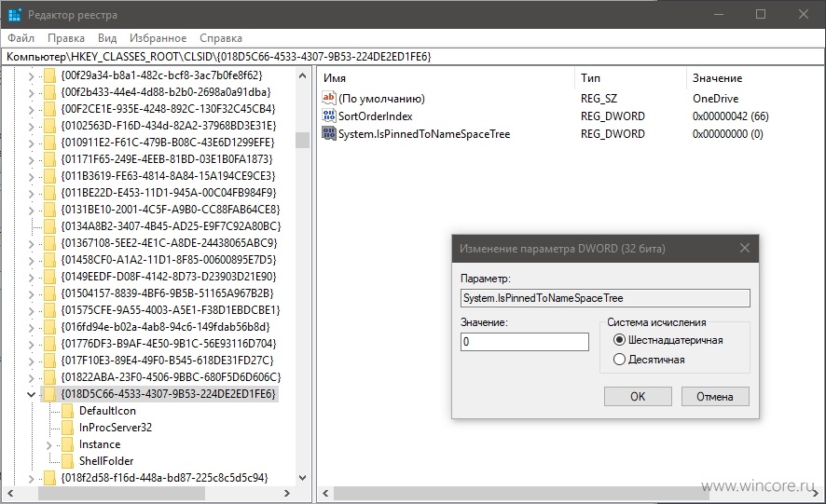
Task: Select the (По умолчанию) string value icon
Action: pos(329,98)
